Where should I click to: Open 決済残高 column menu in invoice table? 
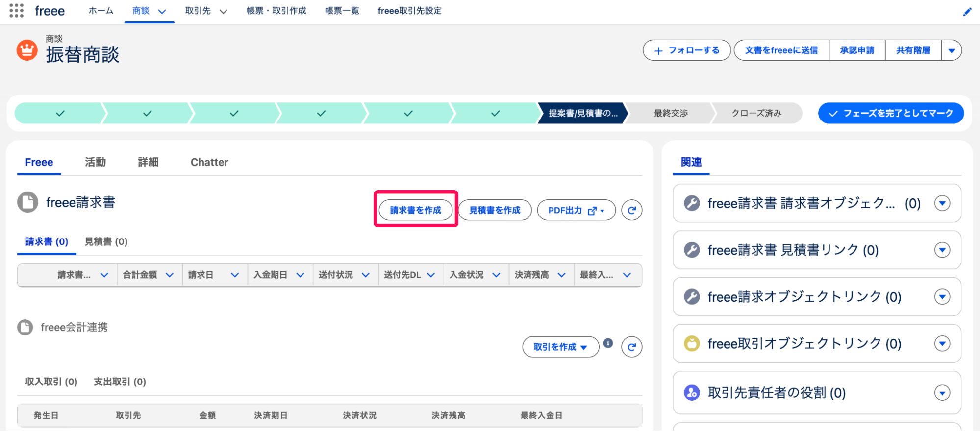coord(561,275)
